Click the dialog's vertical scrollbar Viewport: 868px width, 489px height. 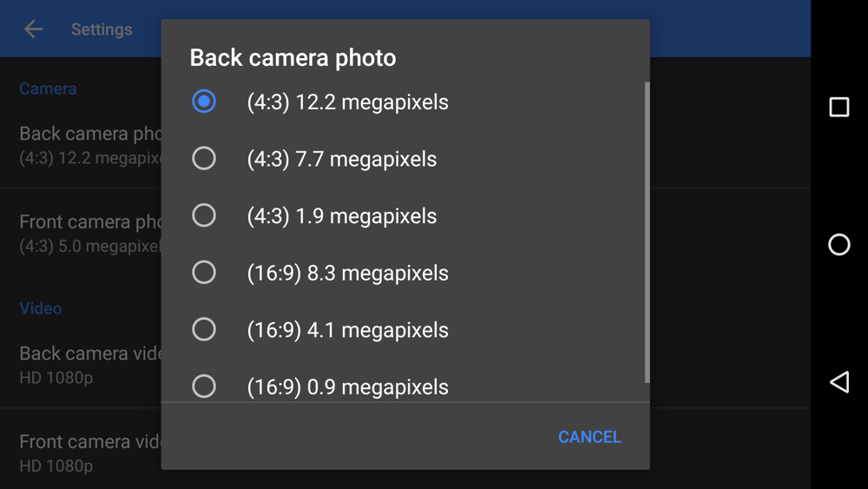(647, 233)
